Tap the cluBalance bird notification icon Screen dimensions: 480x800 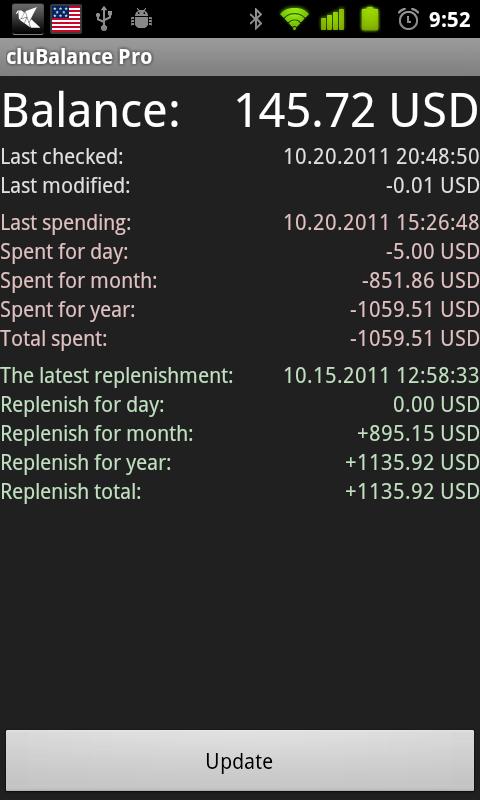[x=28, y=19]
